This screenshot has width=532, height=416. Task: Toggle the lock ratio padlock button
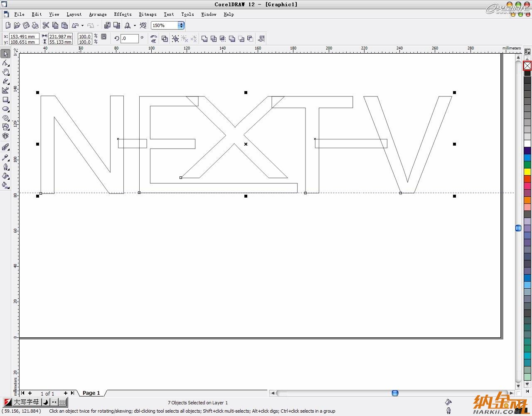pyautogui.click(x=104, y=37)
